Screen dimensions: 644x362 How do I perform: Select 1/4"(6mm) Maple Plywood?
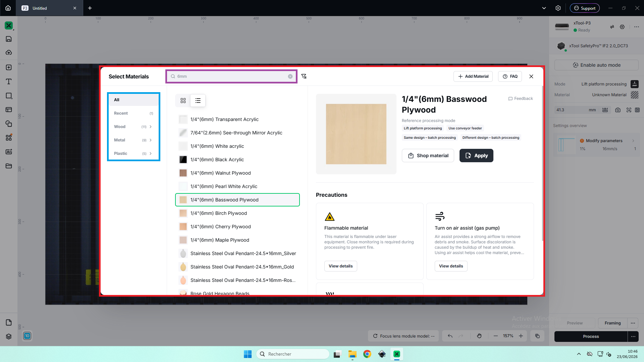tap(237, 240)
